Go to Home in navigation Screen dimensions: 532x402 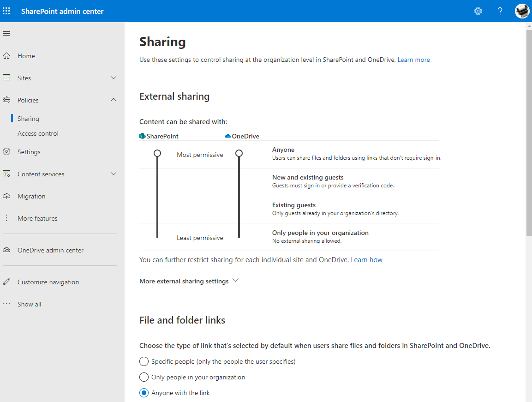(26, 56)
